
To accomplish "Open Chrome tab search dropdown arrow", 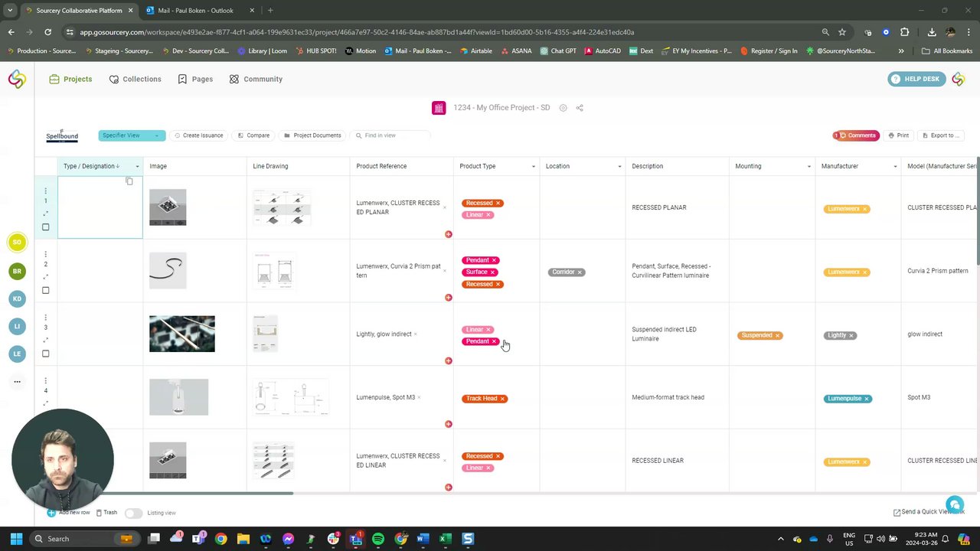I will [x=10, y=11].
